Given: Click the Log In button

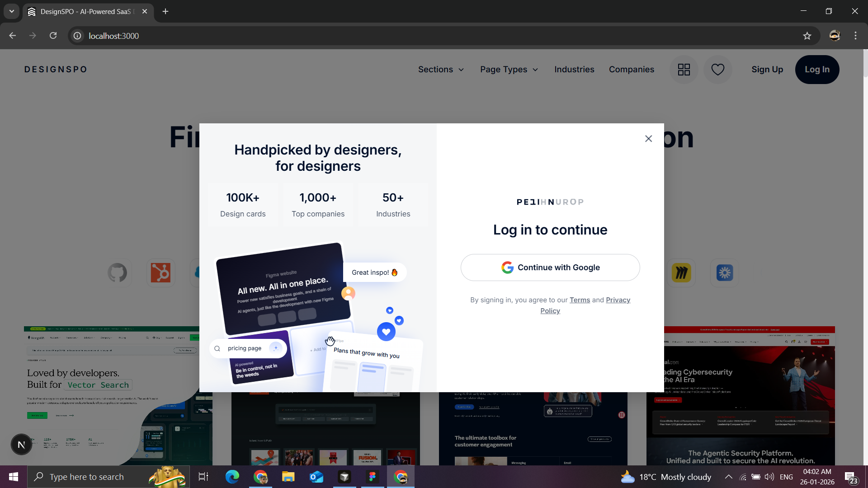Looking at the screenshot, I should (817, 70).
